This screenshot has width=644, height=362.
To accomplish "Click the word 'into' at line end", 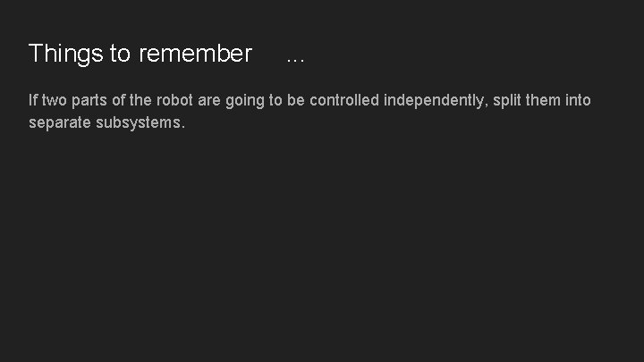I will [x=578, y=100].
